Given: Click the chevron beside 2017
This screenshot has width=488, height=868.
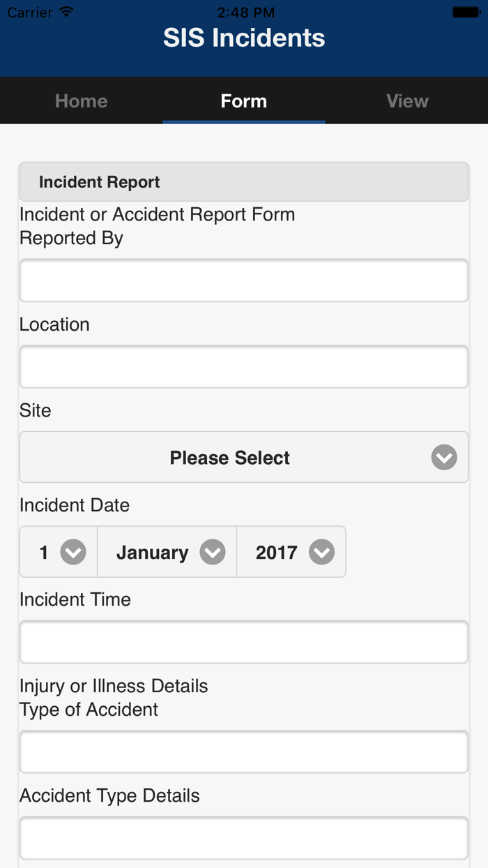Looking at the screenshot, I should point(321,552).
